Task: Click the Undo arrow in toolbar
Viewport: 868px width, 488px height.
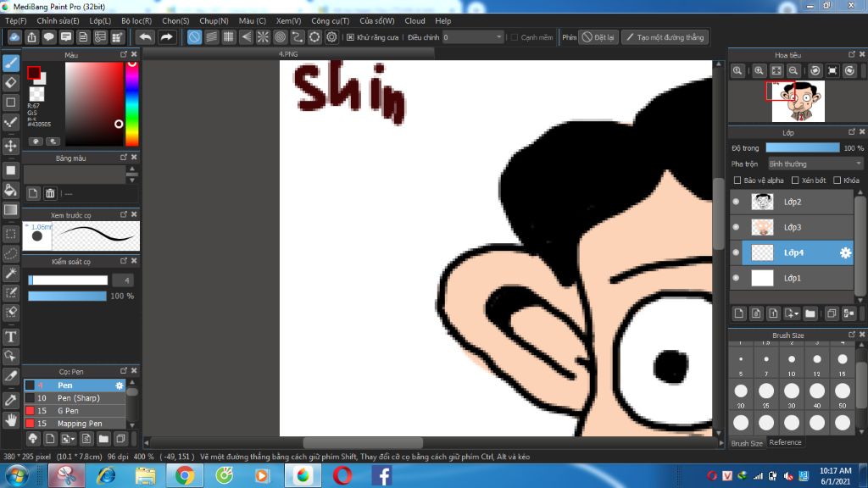Action: pyautogui.click(x=146, y=37)
